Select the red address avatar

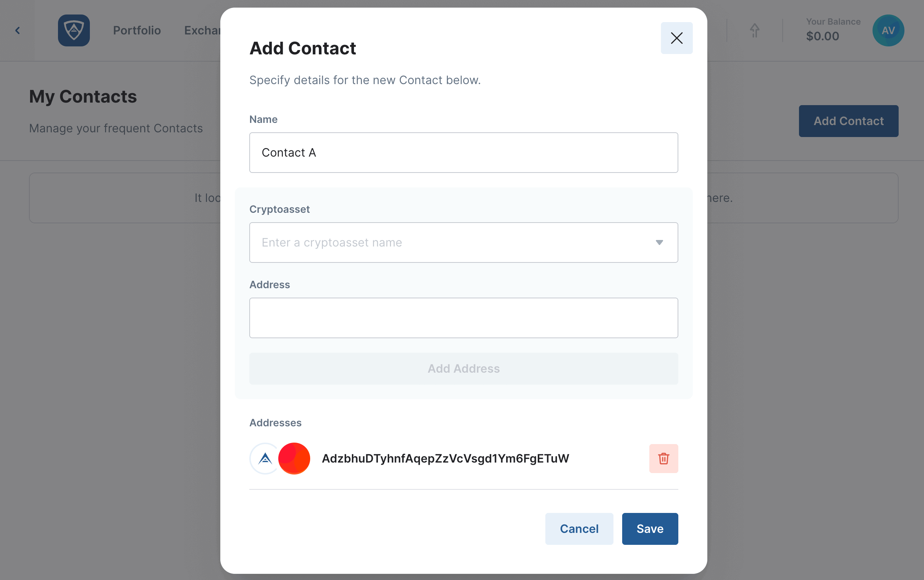(294, 459)
